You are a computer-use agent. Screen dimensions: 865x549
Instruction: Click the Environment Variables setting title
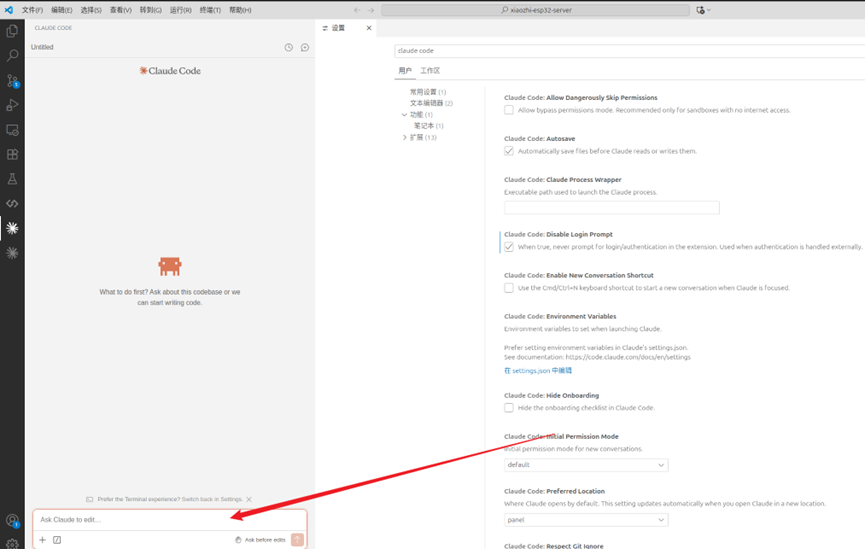pos(560,317)
